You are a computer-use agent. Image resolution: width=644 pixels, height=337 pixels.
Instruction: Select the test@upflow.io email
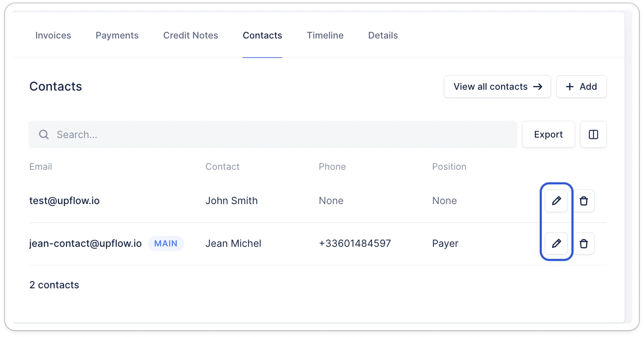pyautogui.click(x=64, y=201)
